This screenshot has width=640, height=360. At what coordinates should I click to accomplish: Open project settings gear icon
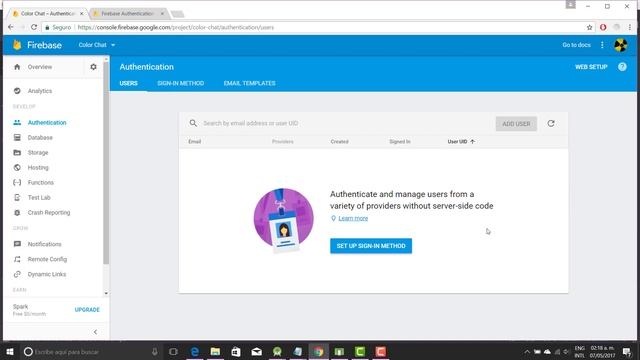pyautogui.click(x=93, y=67)
